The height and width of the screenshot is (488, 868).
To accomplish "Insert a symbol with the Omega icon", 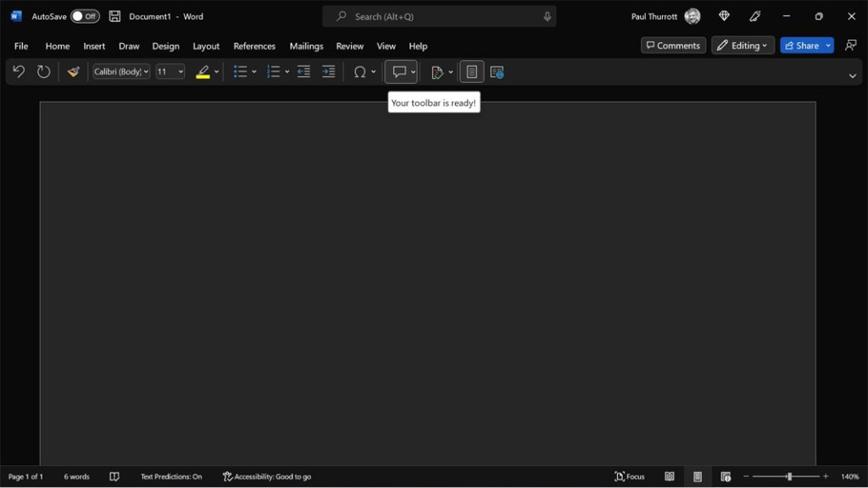I will tap(359, 72).
